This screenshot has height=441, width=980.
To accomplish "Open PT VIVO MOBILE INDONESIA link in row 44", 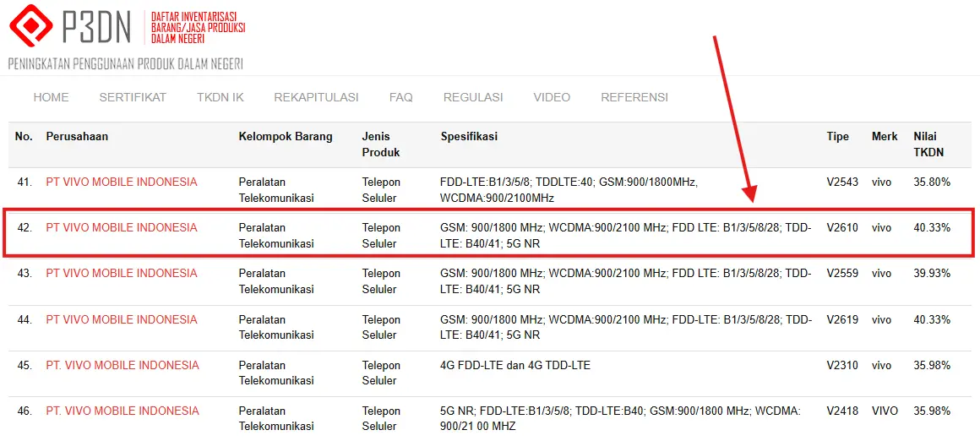I will [122, 320].
